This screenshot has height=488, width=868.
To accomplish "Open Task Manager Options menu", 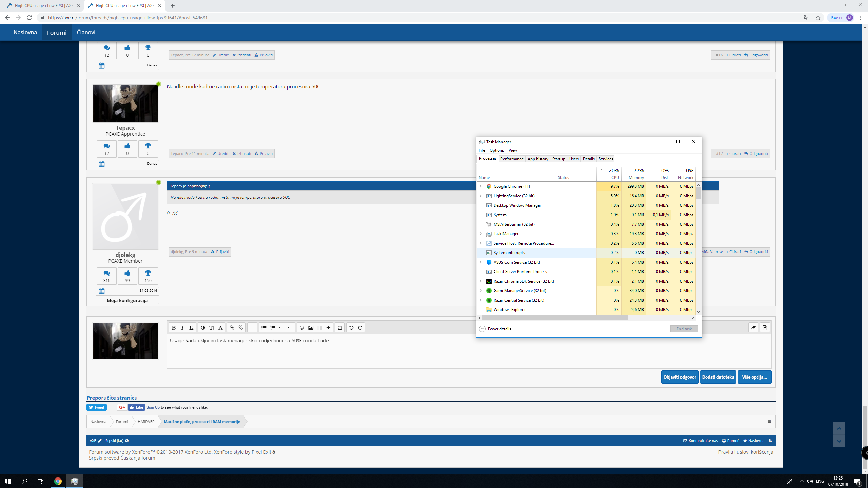I will pyautogui.click(x=496, y=150).
